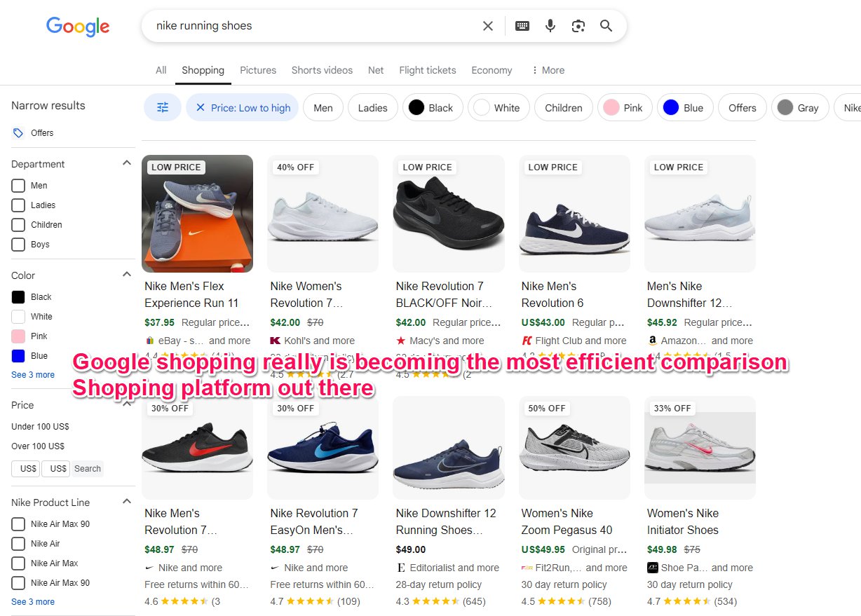Start voice search with the microphone icon
Viewport: 861px width, 616px height.
click(550, 26)
